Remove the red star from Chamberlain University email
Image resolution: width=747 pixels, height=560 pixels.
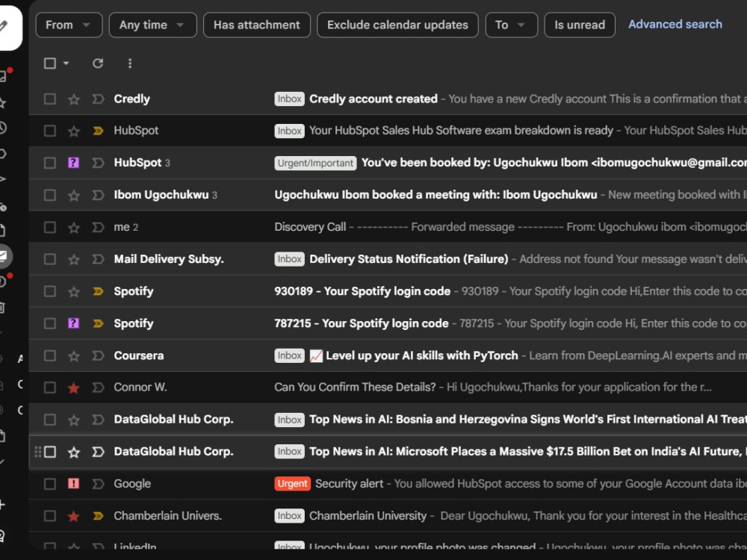coord(73,516)
